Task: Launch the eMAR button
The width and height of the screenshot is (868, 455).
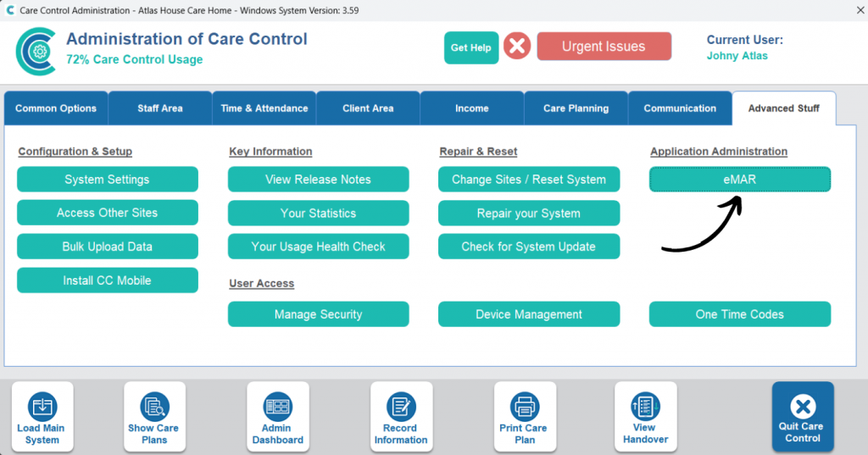Action: 740,180
